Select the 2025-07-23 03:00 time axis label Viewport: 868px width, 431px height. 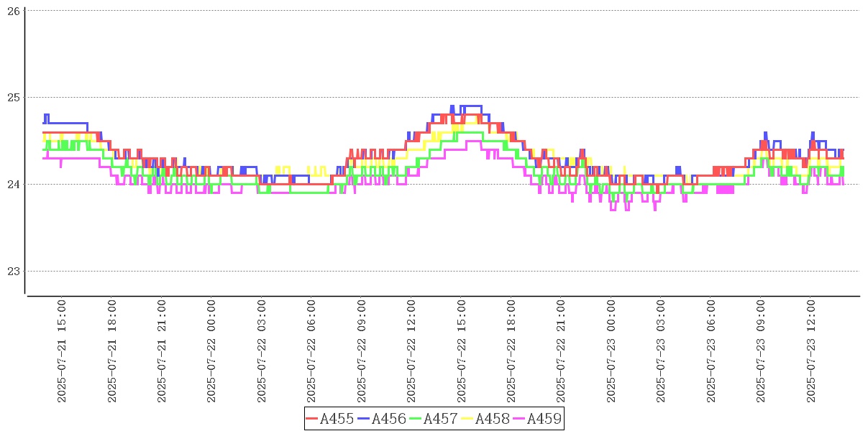click(662, 351)
